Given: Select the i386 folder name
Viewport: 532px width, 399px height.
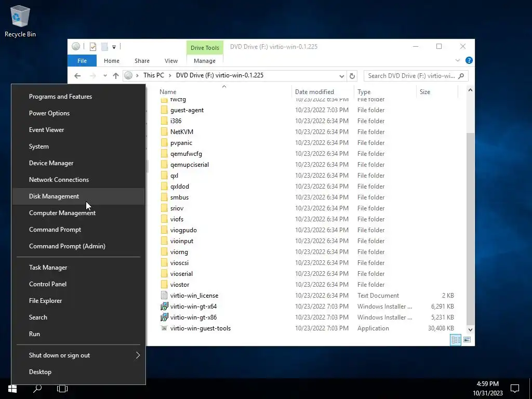Looking at the screenshot, I should point(176,121).
